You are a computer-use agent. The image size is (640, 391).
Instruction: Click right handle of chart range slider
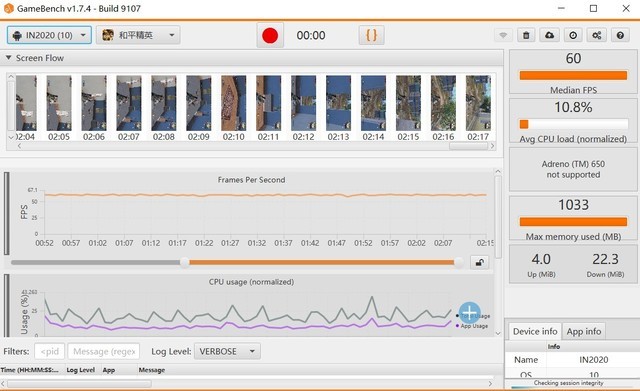pyautogui.click(x=459, y=262)
